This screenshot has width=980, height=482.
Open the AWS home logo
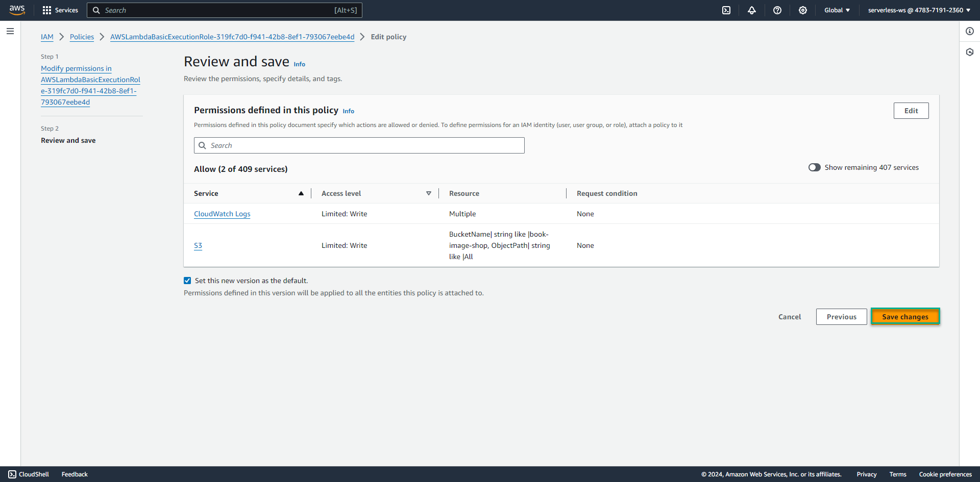(17, 10)
